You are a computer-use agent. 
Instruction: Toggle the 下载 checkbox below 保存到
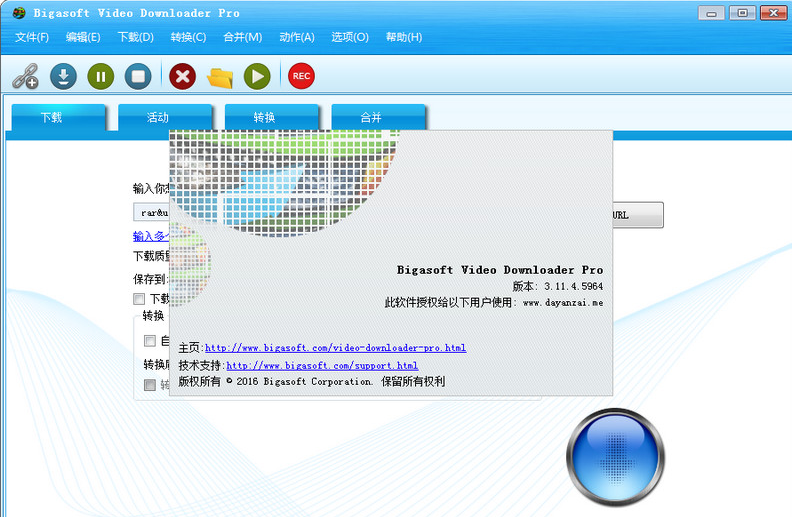139,299
